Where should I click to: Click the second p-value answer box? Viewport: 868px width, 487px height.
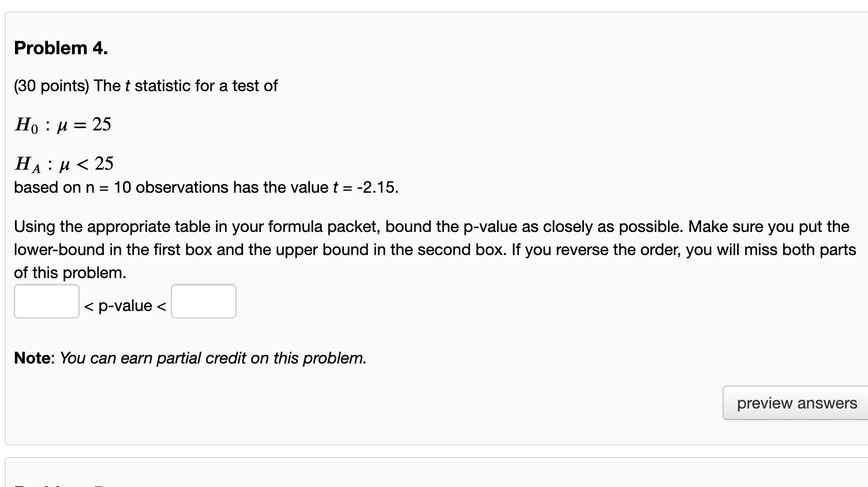click(203, 301)
